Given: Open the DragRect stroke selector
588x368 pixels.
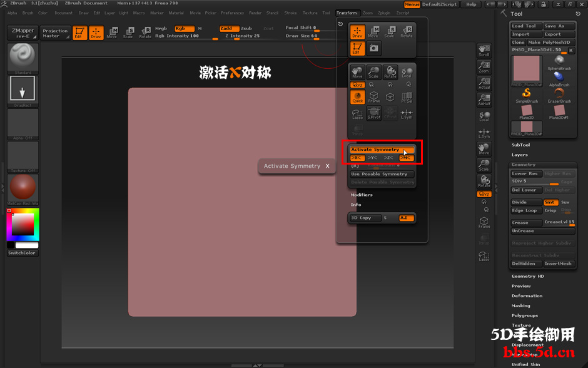Looking at the screenshot, I should tap(23, 91).
